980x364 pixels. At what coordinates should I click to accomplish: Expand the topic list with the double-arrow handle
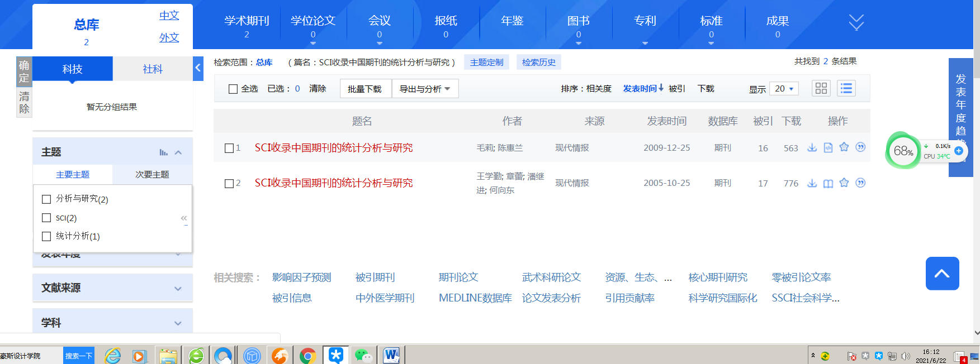pyautogui.click(x=184, y=218)
